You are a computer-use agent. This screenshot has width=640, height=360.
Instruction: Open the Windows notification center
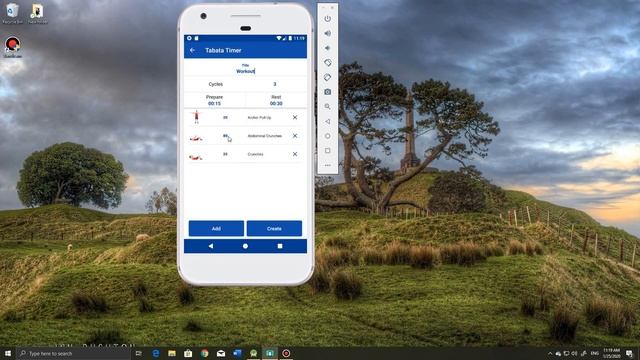tap(630, 353)
